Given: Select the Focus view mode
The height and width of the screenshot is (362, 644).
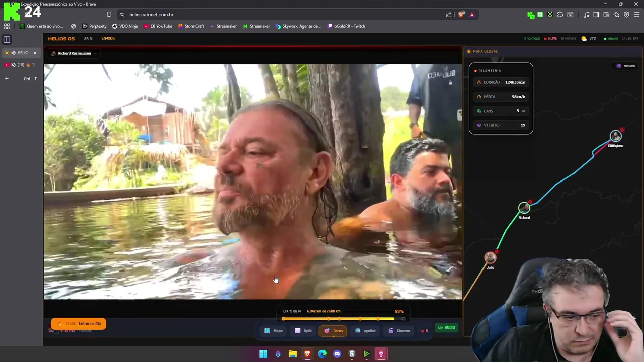Looking at the screenshot, I should tap(333, 331).
